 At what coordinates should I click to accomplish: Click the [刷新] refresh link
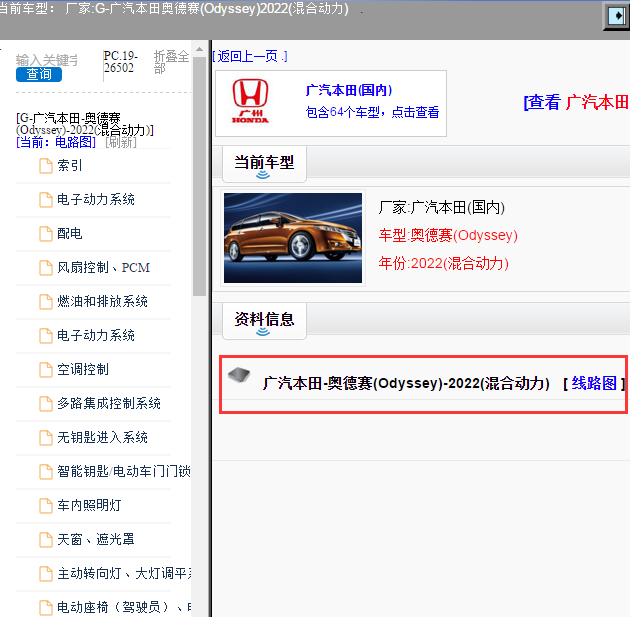pos(121,142)
